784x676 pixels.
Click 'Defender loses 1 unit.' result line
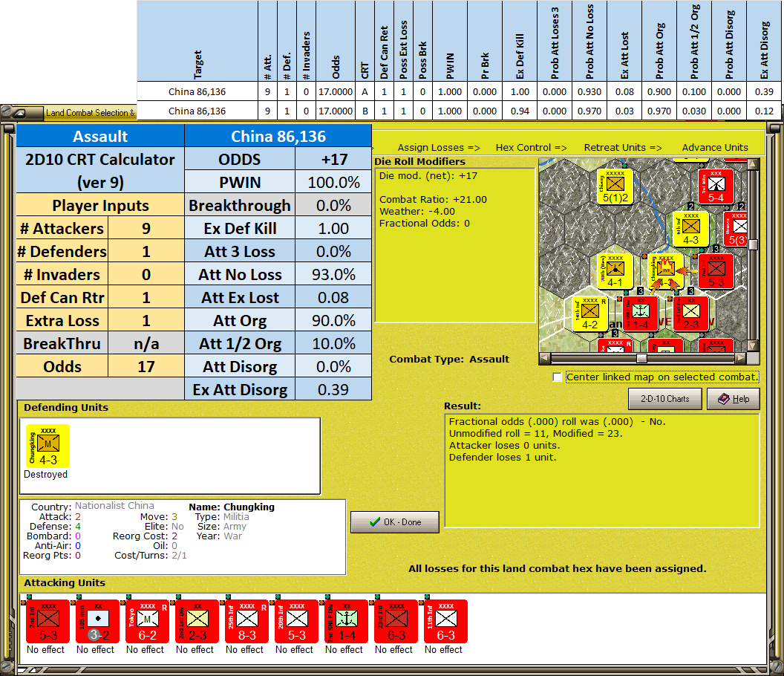coord(503,458)
